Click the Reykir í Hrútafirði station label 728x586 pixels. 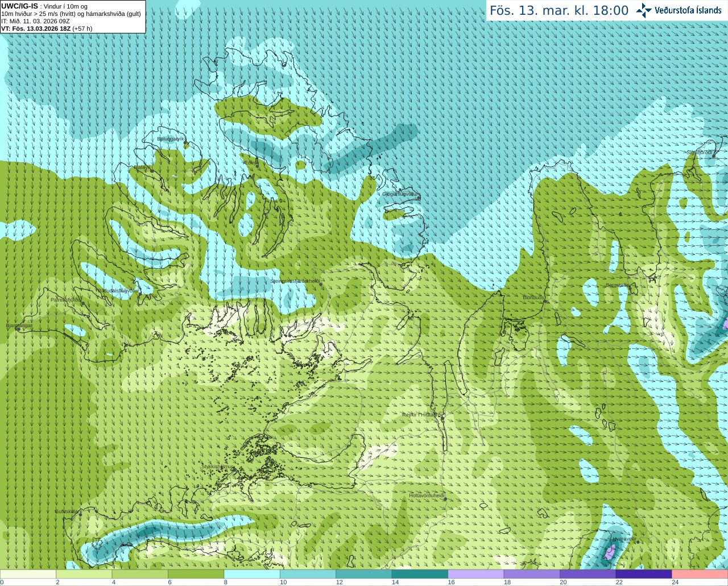click(421, 415)
